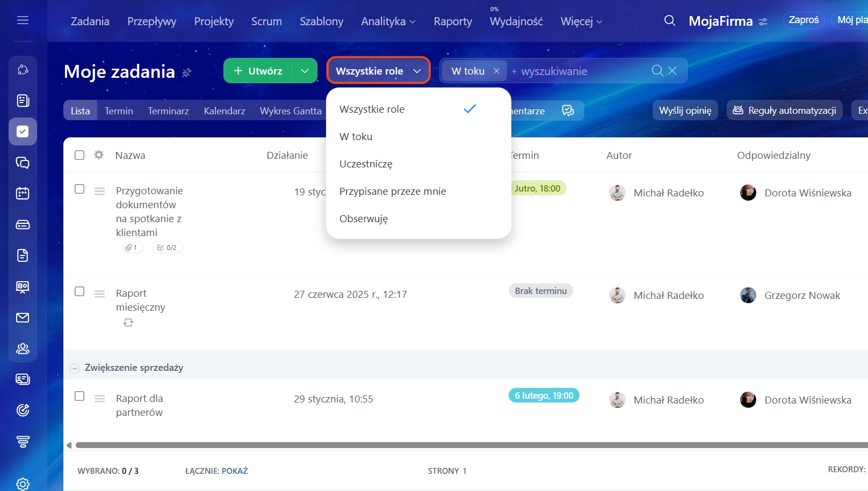Click the recurring task icon under Raport miesięczny
Image resolution: width=868 pixels, height=491 pixels.
point(128,323)
